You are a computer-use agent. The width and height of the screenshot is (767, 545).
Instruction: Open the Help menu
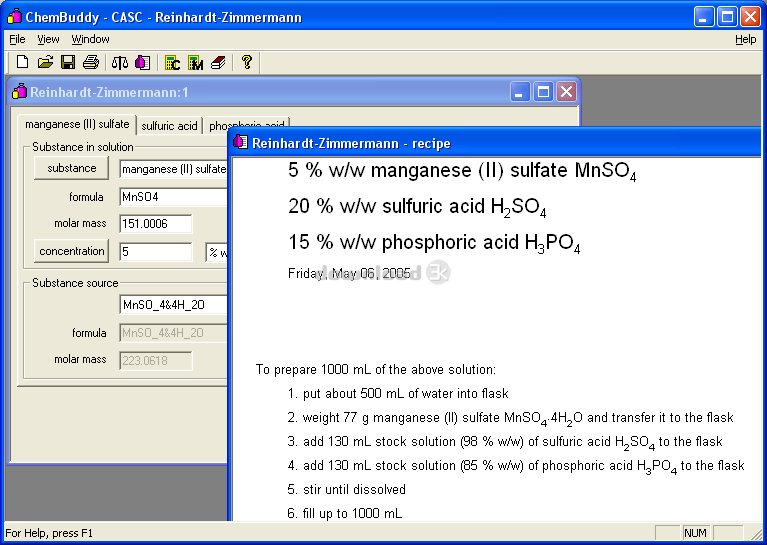745,39
